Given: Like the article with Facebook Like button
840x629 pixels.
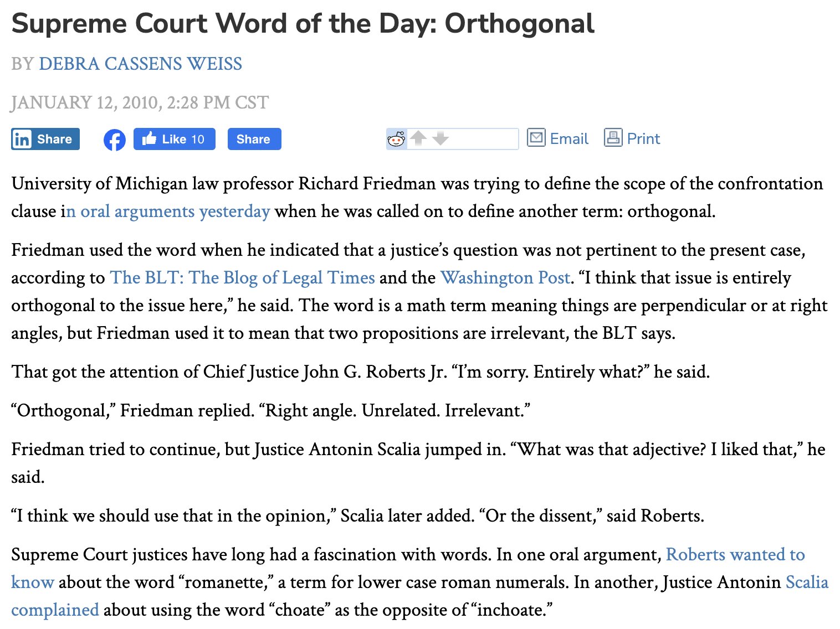Looking at the screenshot, I should click(174, 139).
